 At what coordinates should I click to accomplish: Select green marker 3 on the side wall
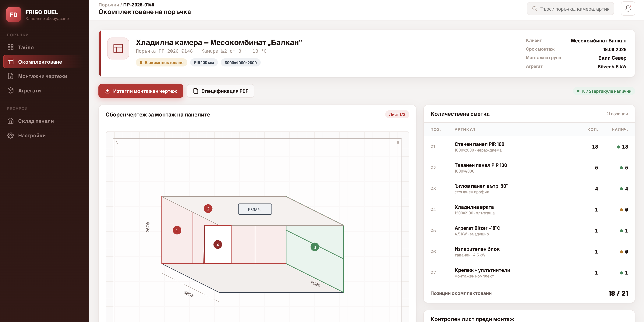click(315, 247)
